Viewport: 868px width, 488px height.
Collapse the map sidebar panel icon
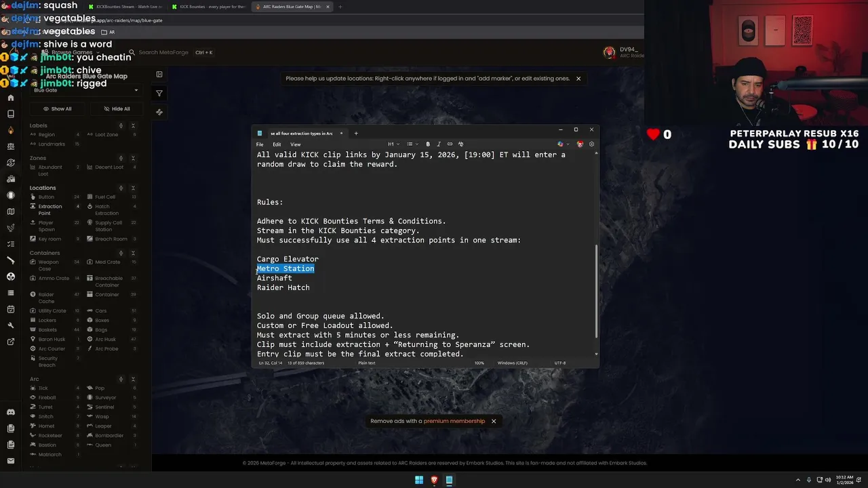[x=159, y=74]
